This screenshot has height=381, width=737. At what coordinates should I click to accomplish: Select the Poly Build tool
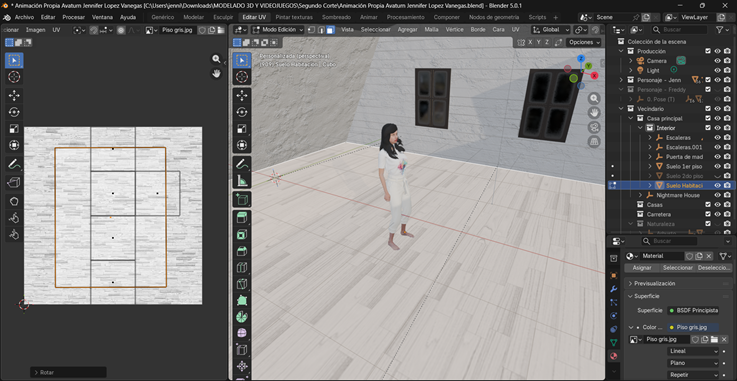pyautogui.click(x=242, y=300)
